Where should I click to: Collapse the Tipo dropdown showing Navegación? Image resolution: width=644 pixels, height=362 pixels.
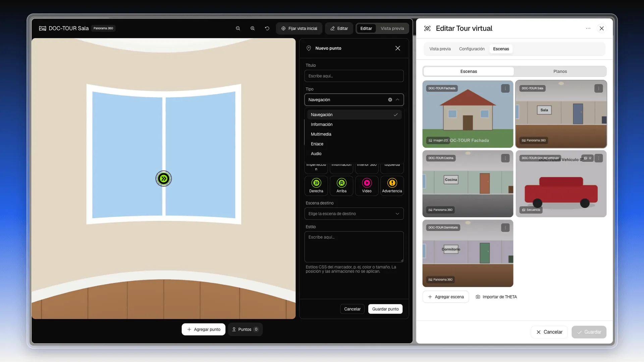click(x=397, y=100)
